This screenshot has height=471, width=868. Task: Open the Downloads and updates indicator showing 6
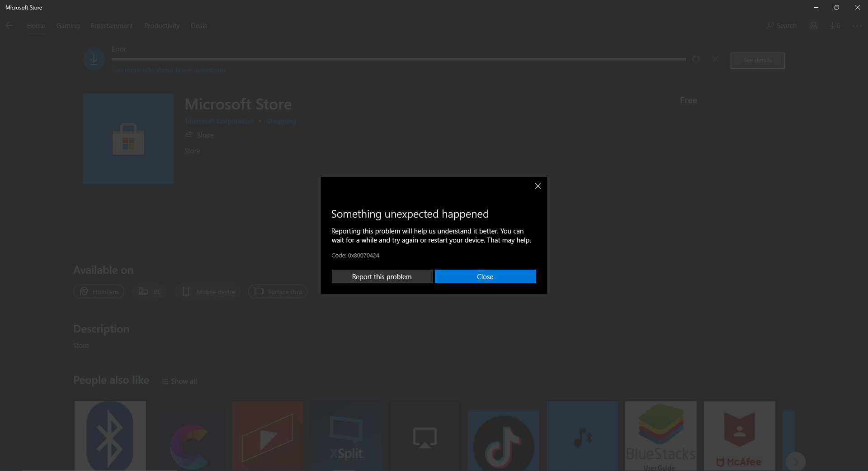point(835,26)
